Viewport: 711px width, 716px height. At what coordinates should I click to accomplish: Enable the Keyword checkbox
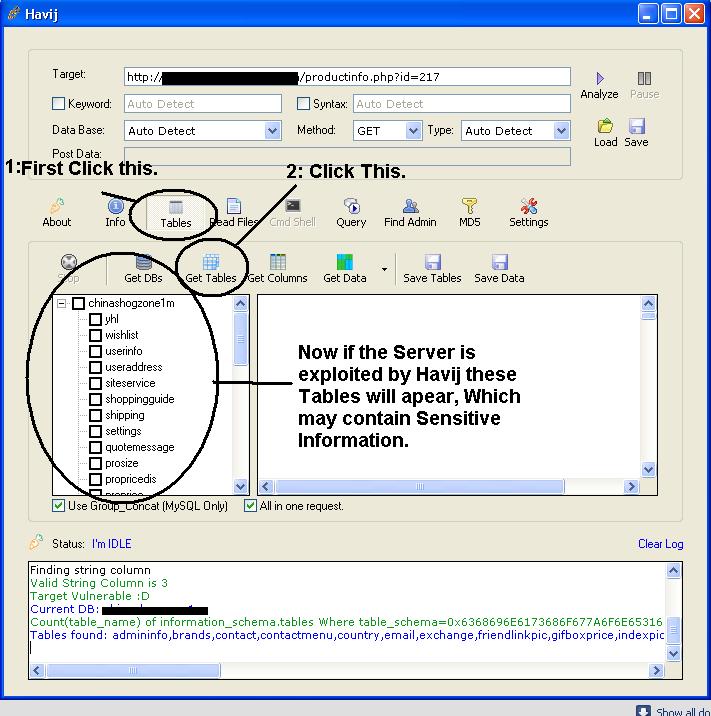click(58, 104)
